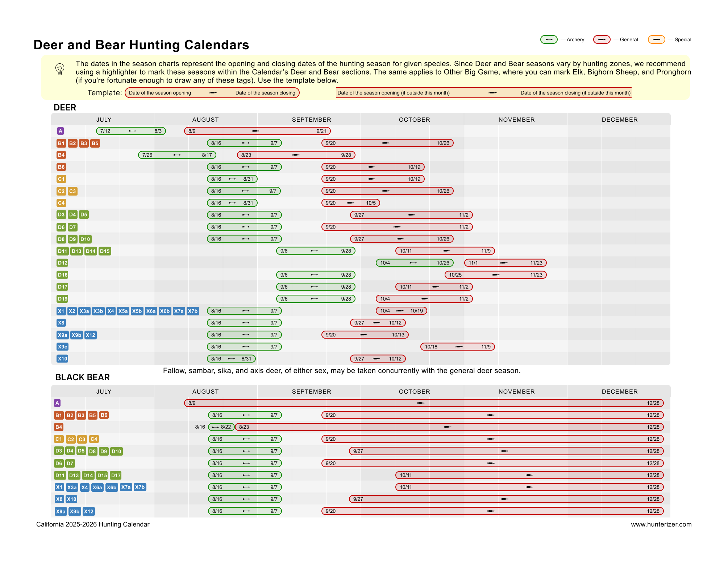
Task: Click the C4 zone badge in Black Bear
Action: (x=93, y=439)
